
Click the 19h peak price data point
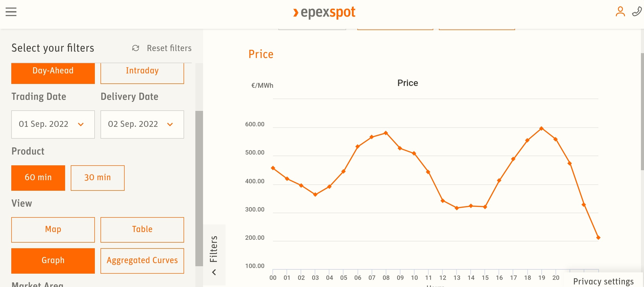pos(541,128)
